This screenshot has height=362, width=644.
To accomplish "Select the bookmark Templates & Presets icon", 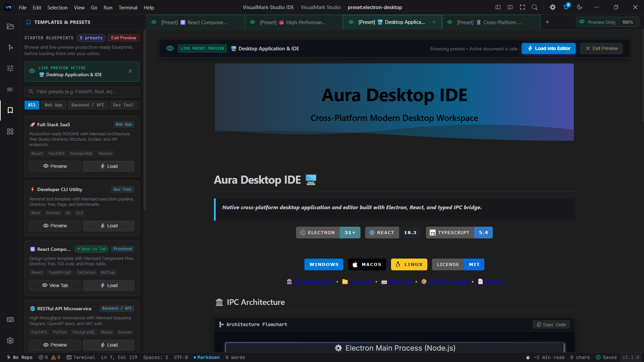I will [10, 110].
